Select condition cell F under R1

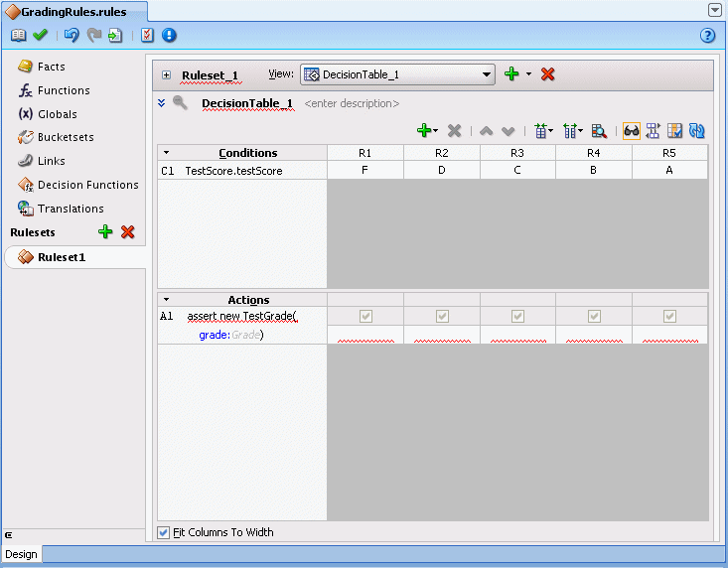point(364,170)
